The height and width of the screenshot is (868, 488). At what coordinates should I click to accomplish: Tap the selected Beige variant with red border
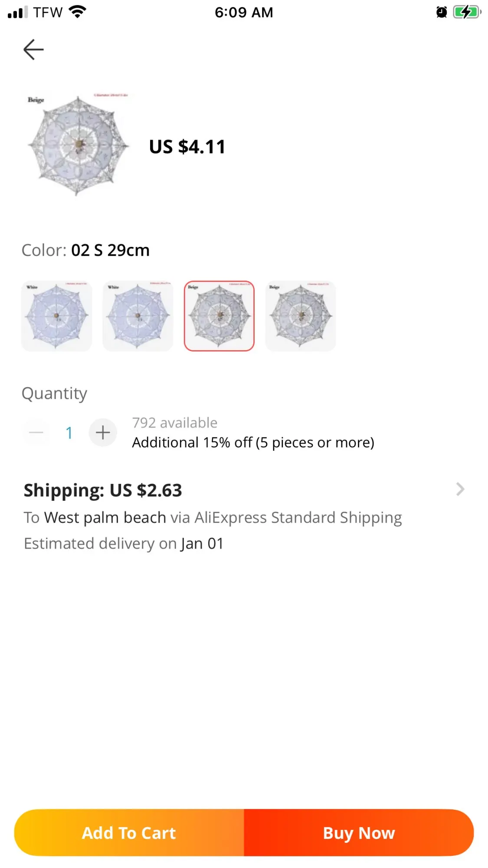click(x=219, y=316)
